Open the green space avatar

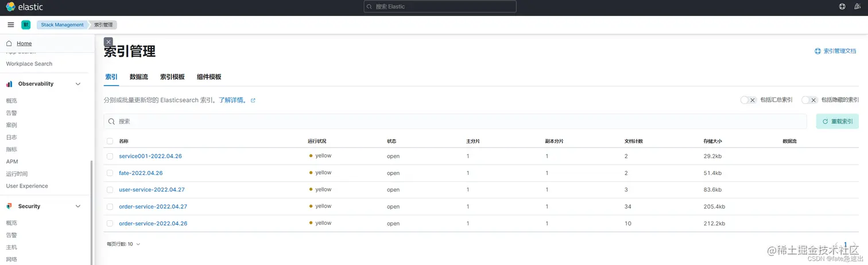pyautogui.click(x=26, y=25)
